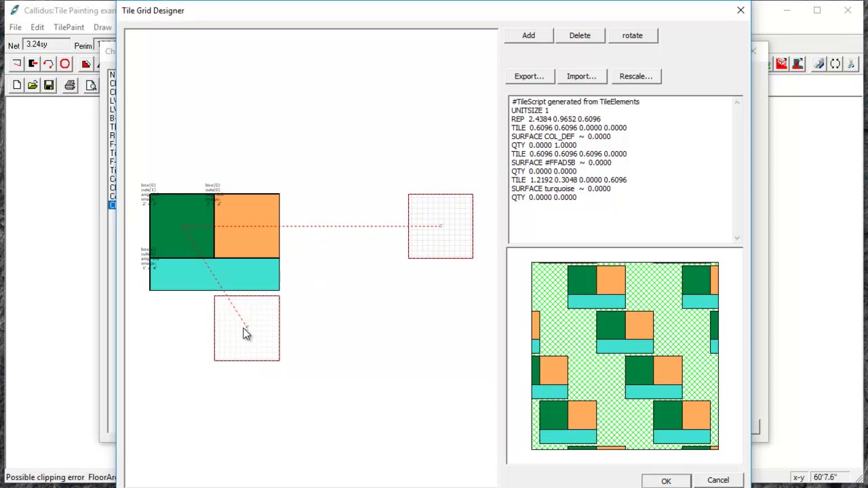Viewport: 868px width, 488px height.
Task: Maximize the Callidus main window
Action: (x=817, y=10)
